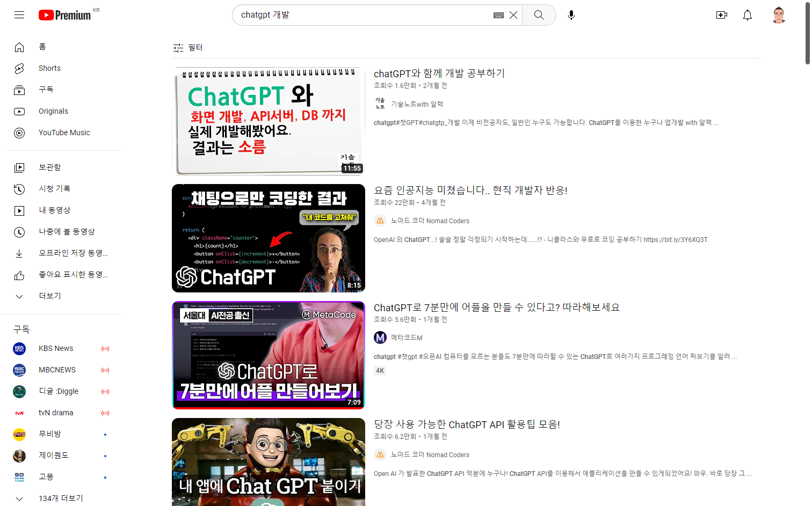Open the channel name 메타코드M
Image resolution: width=812 pixels, height=506 pixels.
point(407,338)
